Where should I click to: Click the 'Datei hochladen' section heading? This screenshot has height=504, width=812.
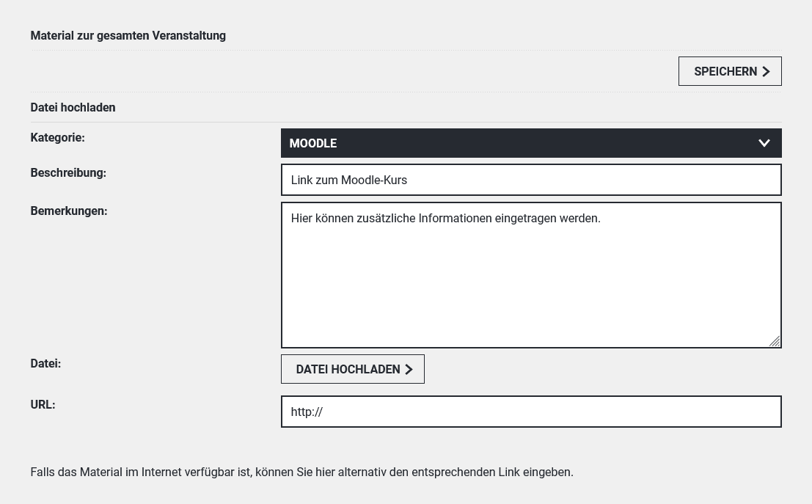(73, 107)
